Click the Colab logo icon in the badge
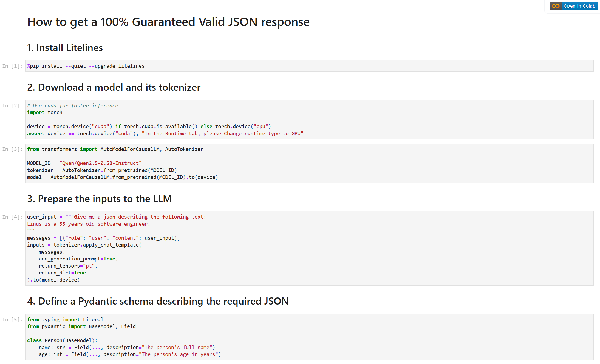The width and height of the screenshot is (600, 364). click(556, 6)
